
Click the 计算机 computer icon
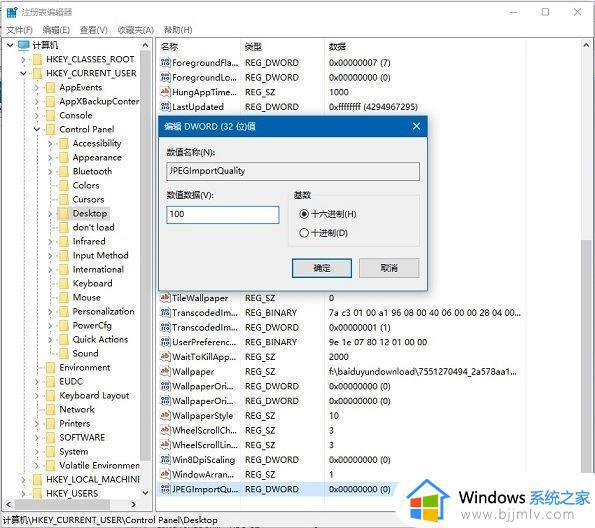[x=23, y=45]
